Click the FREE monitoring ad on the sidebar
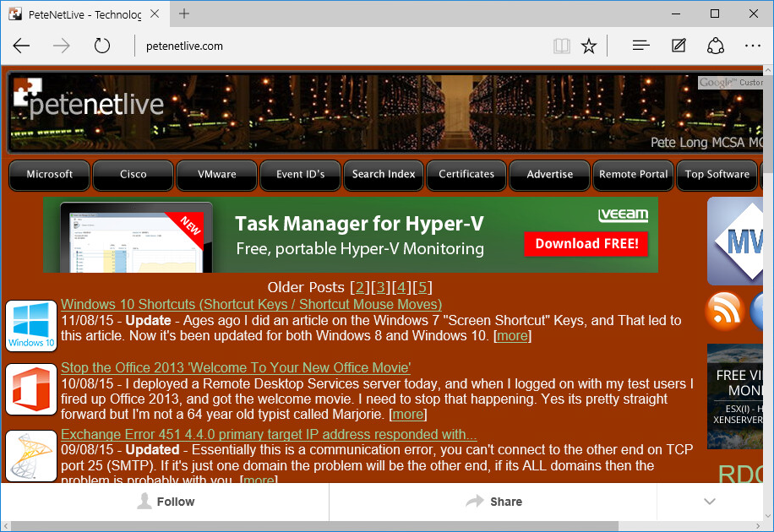Image resolution: width=774 pixels, height=532 pixels. [735, 396]
